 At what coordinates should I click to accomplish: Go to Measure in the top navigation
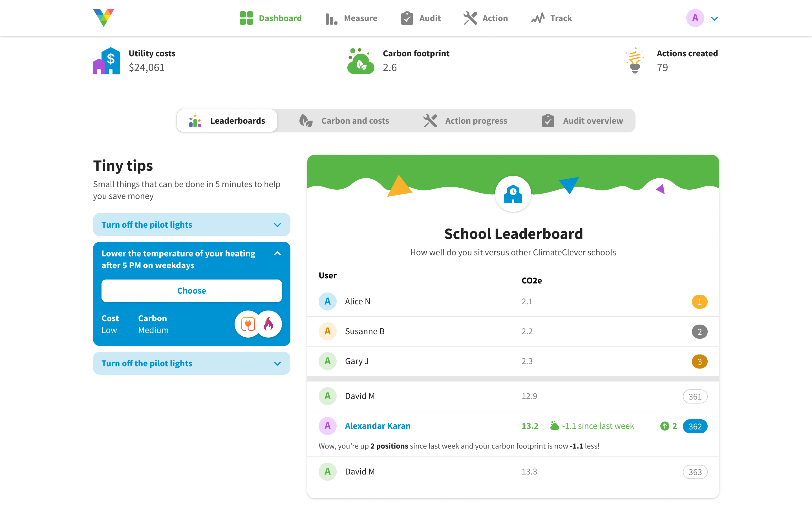click(351, 18)
